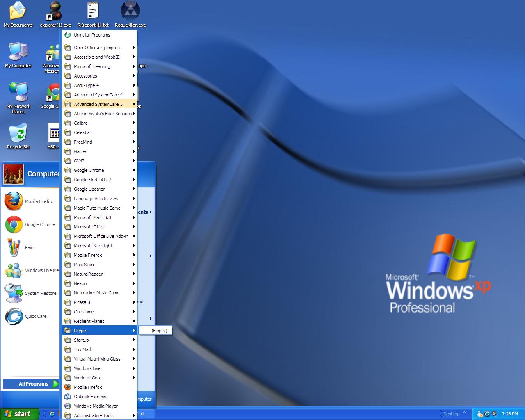The image size is (525, 420).
Task: Click the All Programs button
Action: click(32, 384)
